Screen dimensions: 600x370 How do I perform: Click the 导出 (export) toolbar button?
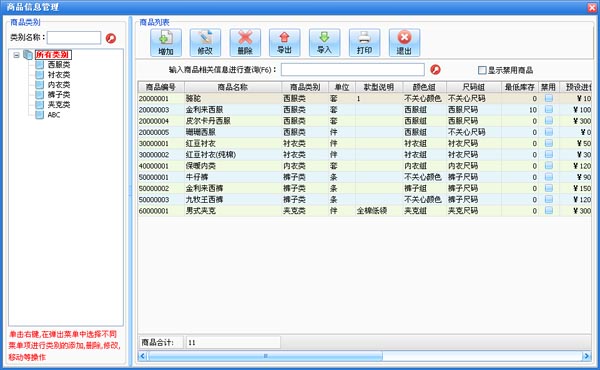pyautogui.click(x=284, y=42)
